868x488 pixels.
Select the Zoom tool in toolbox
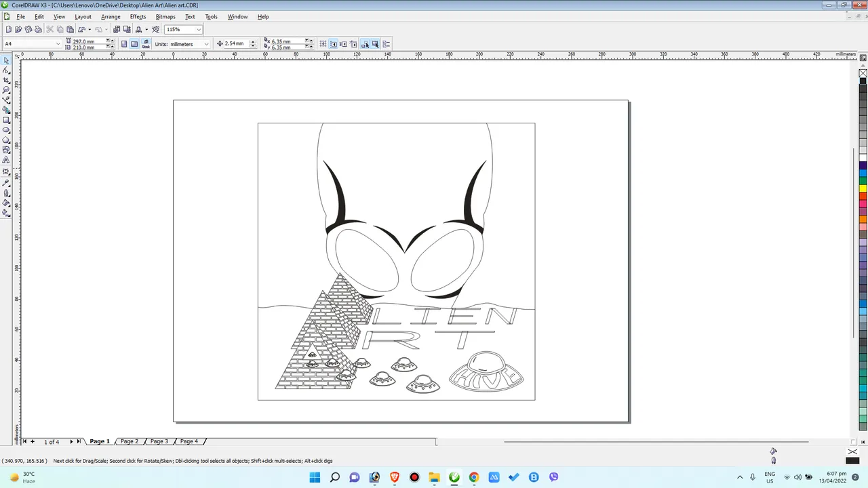[x=6, y=90]
